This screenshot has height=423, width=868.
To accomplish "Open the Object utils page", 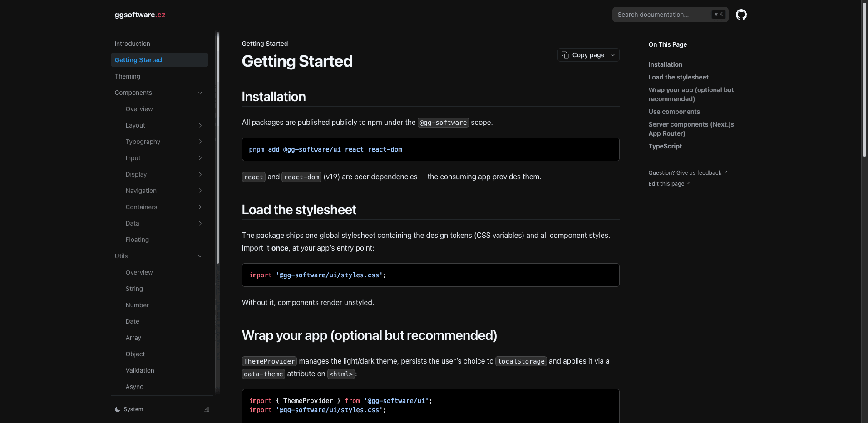I will [165, 354].
